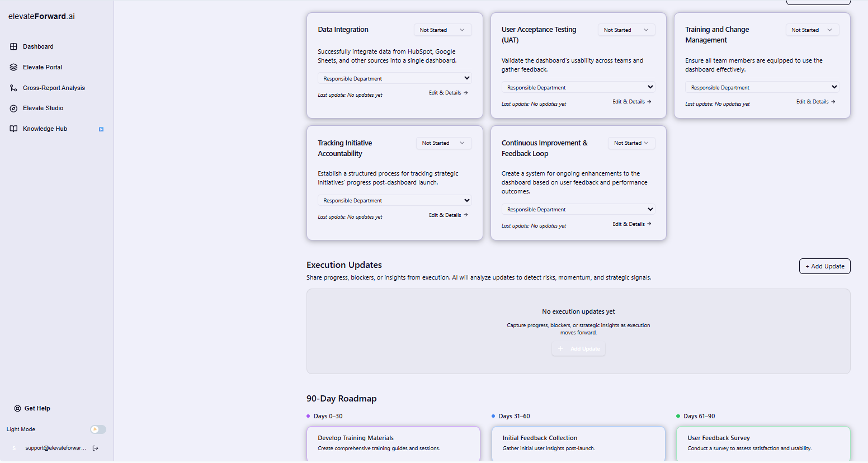This screenshot has height=463, width=868.
Task: Click the Cross-Report Analysis branch icon
Action: [13, 88]
